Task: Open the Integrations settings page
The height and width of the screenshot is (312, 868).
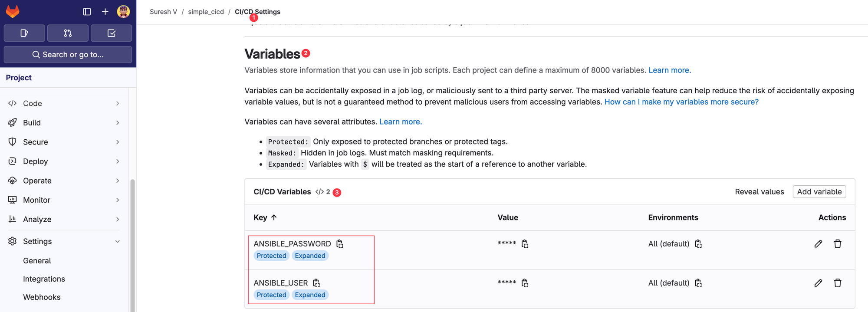Action: pyautogui.click(x=44, y=279)
